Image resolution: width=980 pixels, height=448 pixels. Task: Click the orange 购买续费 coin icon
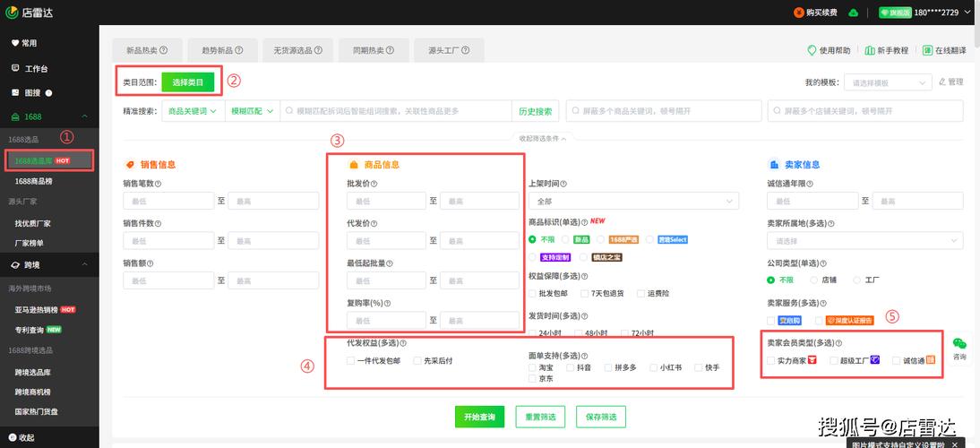799,13
